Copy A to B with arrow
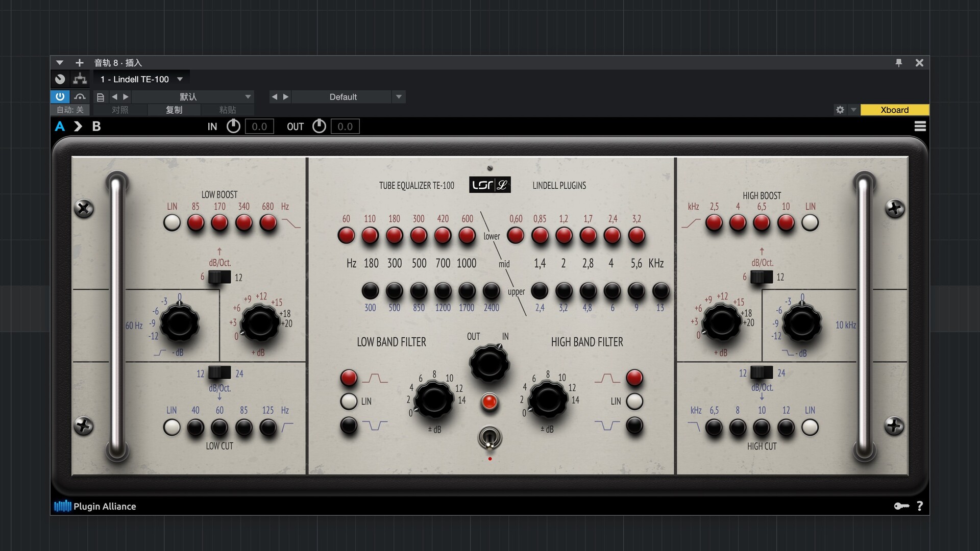 [x=78, y=127]
